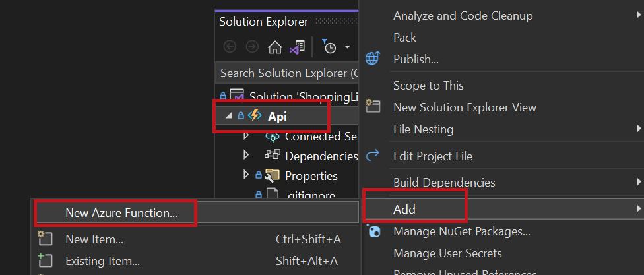Click the Pending Changes Filter clock icon
Viewport: 644px width, 275px height.
tap(329, 47)
